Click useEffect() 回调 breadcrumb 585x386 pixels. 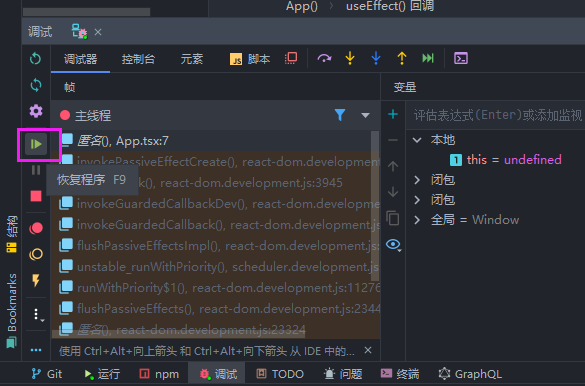(390, 6)
